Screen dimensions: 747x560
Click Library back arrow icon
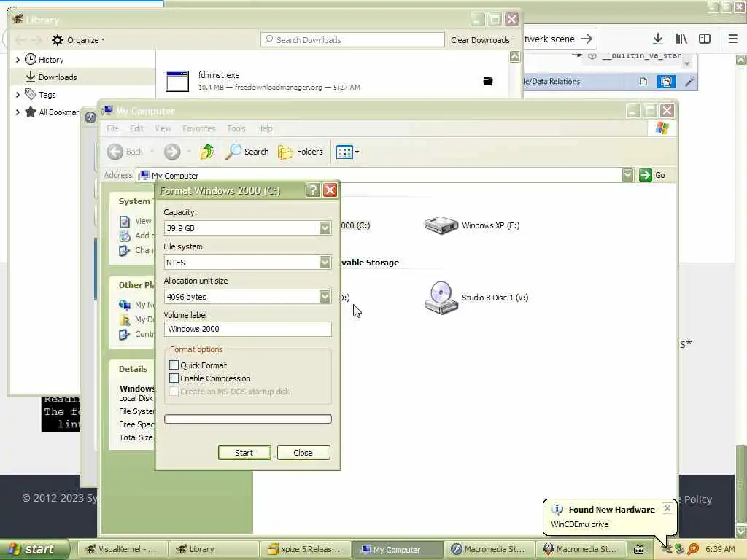(20, 41)
